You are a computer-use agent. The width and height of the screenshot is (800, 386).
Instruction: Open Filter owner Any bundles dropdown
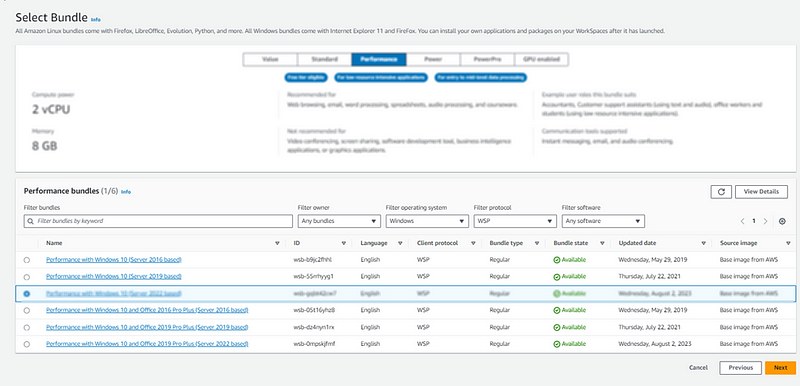339,221
